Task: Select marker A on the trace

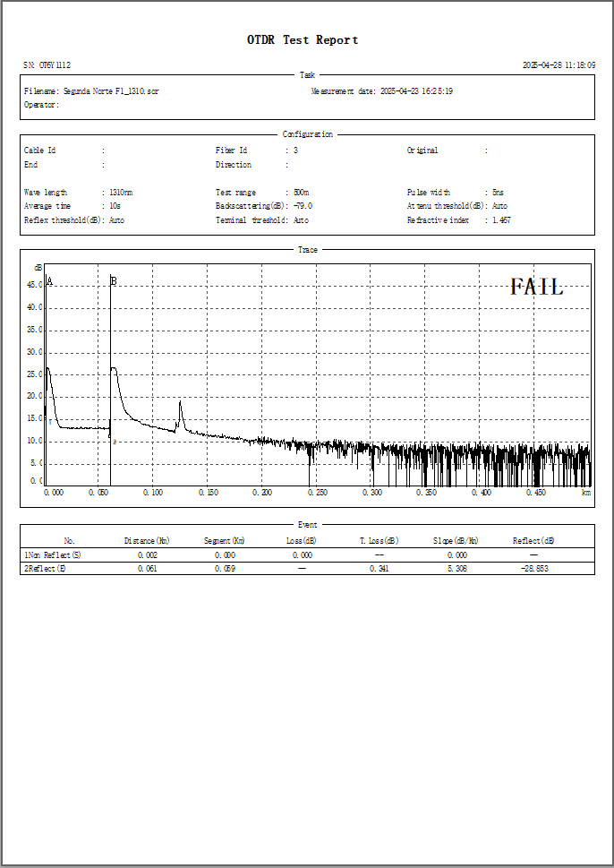Action: [49, 281]
